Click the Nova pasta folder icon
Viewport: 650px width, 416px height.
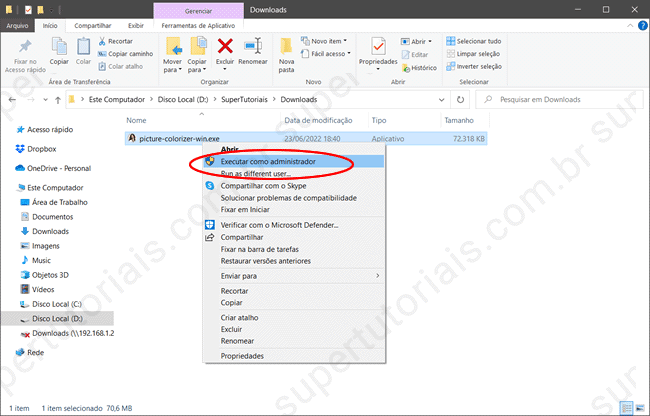[287, 46]
